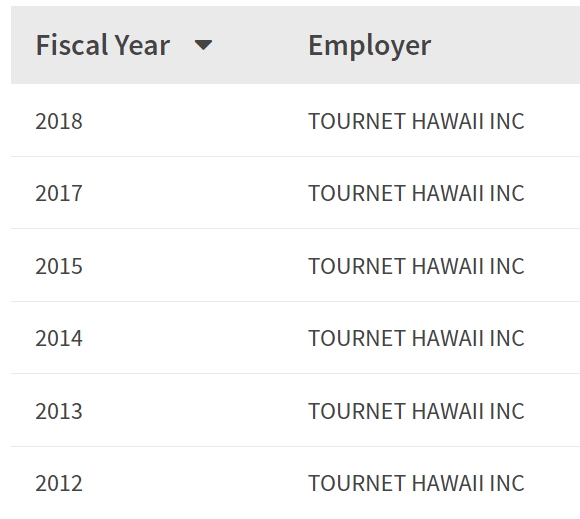
Task: Open TOURNET HAWAII INC in 2013 row
Action: [416, 411]
